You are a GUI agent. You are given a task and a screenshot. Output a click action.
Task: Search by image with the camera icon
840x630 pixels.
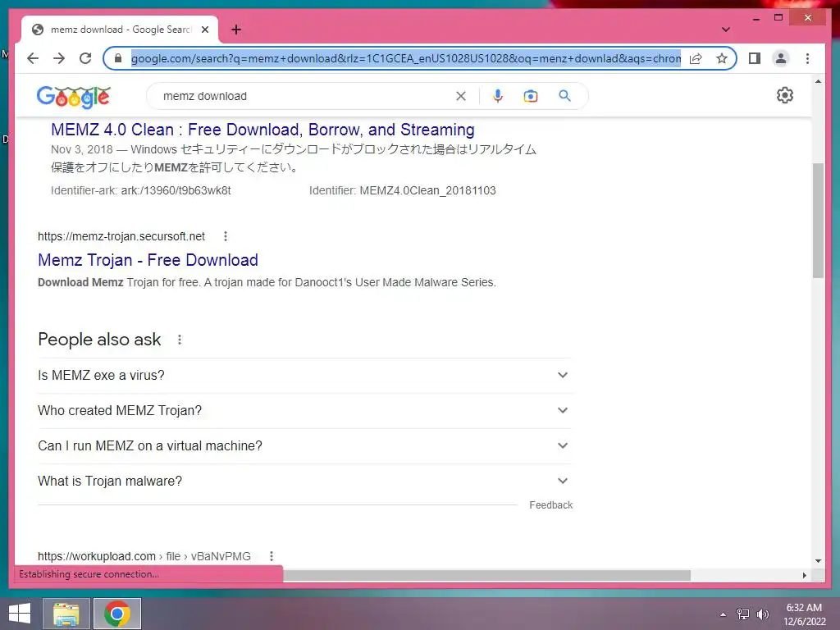pyautogui.click(x=531, y=96)
